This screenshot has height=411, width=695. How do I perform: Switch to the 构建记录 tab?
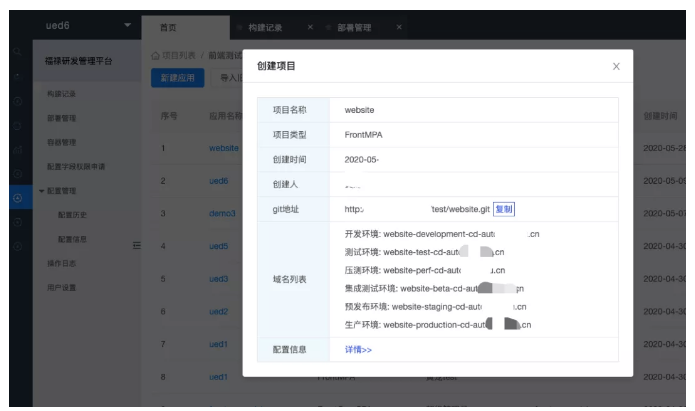(x=265, y=27)
